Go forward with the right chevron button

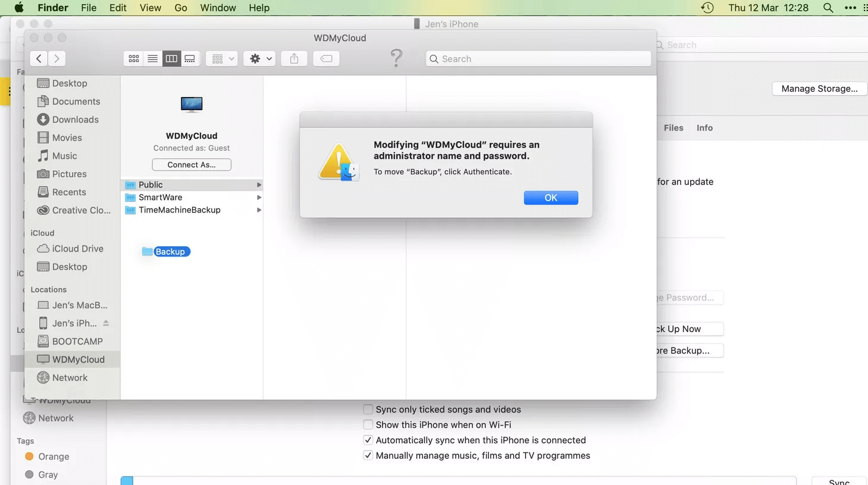tap(57, 58)
